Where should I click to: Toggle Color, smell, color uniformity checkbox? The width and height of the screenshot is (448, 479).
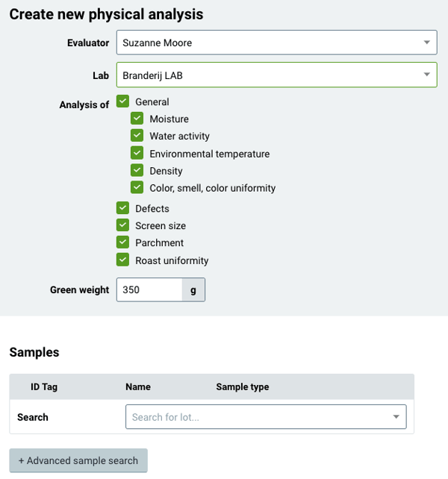click(137, 187)
